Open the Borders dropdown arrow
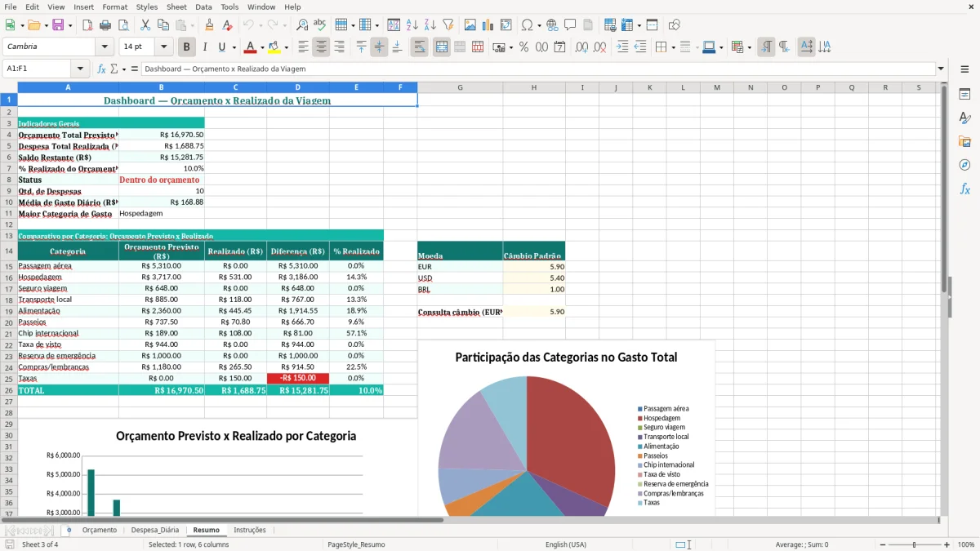 [x=675, y=47]
